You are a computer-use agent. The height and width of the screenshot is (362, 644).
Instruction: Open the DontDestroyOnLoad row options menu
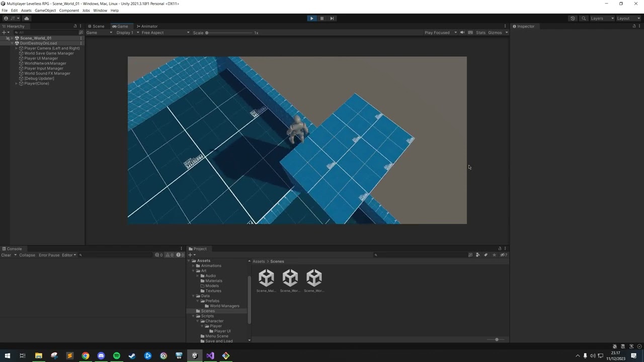[x=80, y=43]
